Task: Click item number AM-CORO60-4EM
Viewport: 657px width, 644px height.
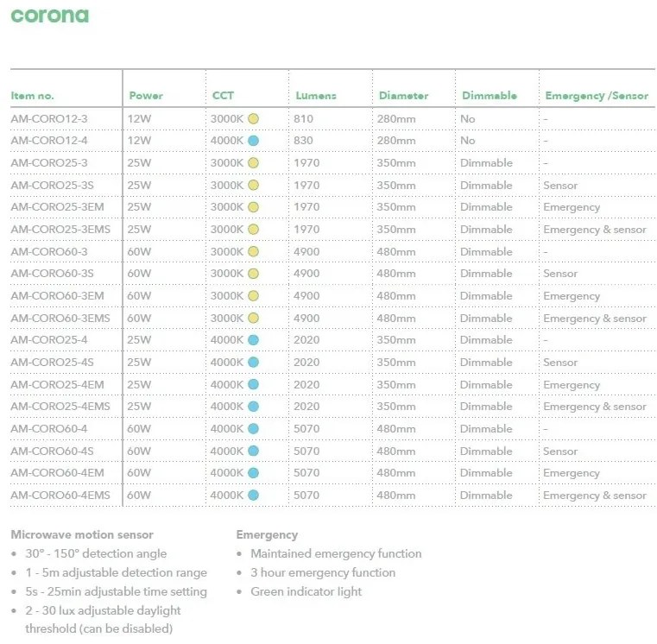Action: pyautogui.click(x=57, y=472)
